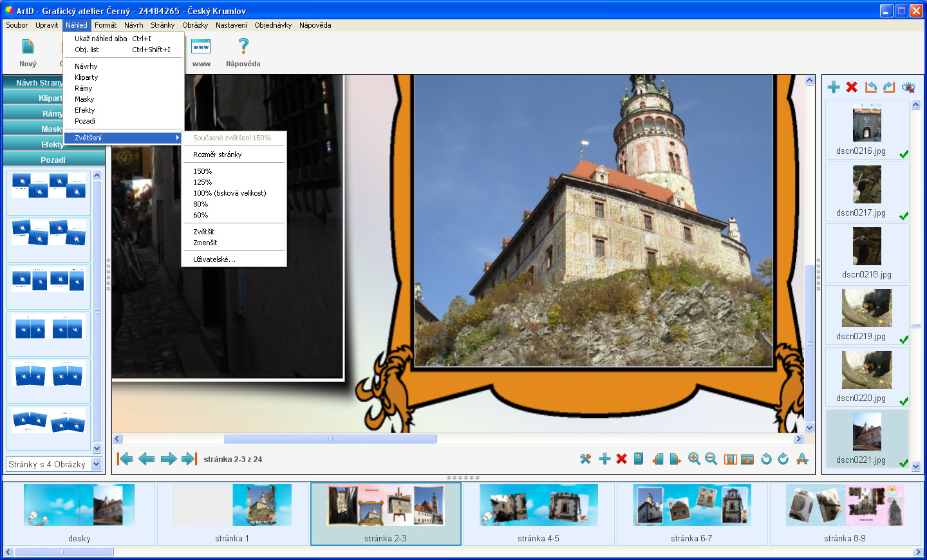
Task: Open the Klipart panel button on left
Action: (x=33, y=98)
